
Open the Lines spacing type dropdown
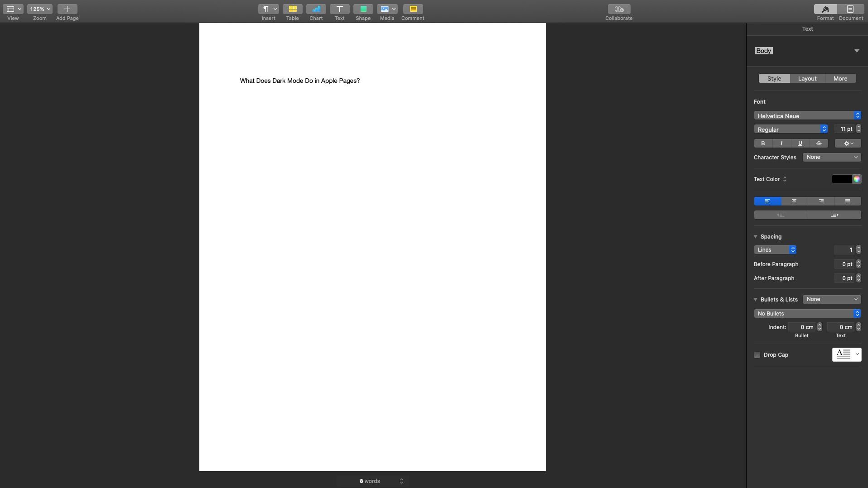(x=775, y=250)
